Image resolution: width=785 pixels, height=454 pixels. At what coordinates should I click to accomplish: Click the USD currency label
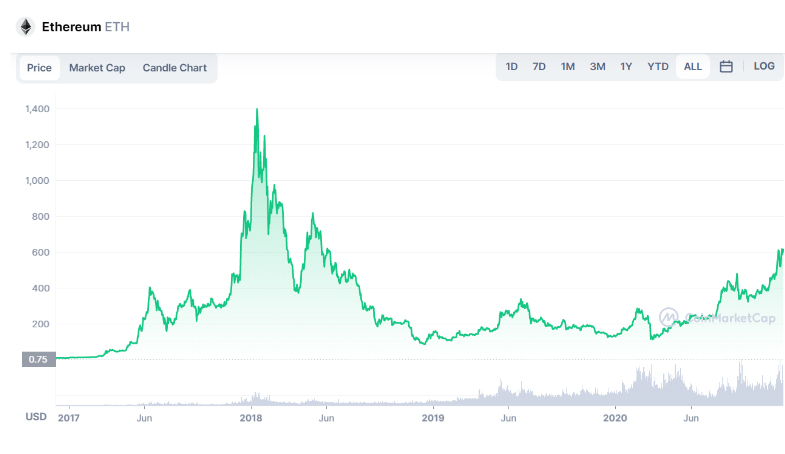click(36, 417)
